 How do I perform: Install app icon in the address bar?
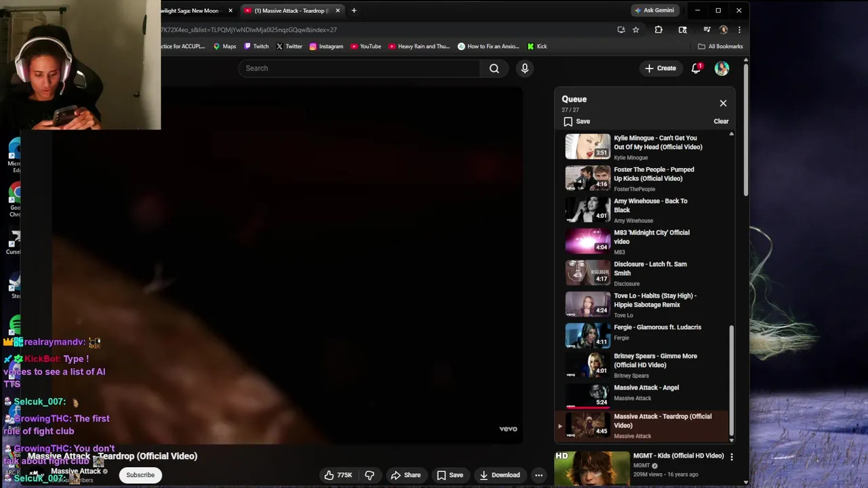(621, 30)
